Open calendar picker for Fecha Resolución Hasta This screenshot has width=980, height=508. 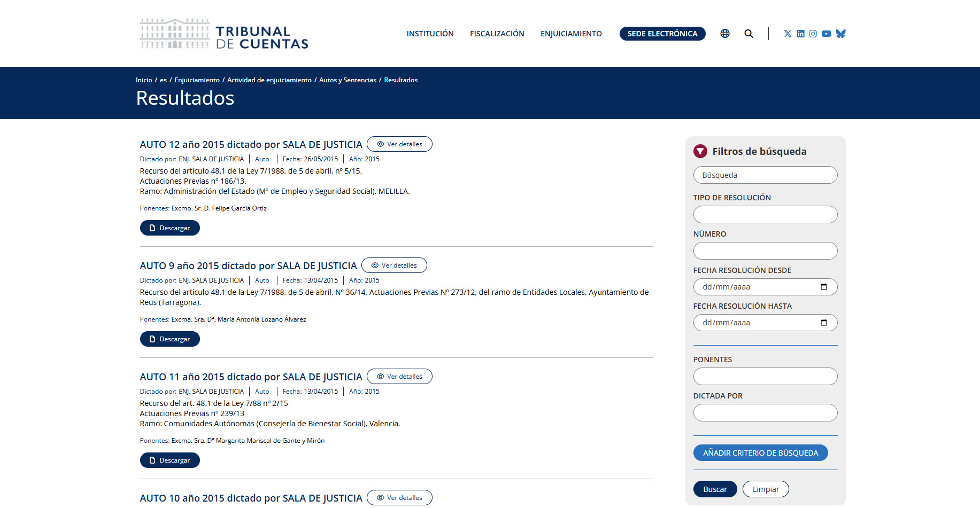click(823, 323)
